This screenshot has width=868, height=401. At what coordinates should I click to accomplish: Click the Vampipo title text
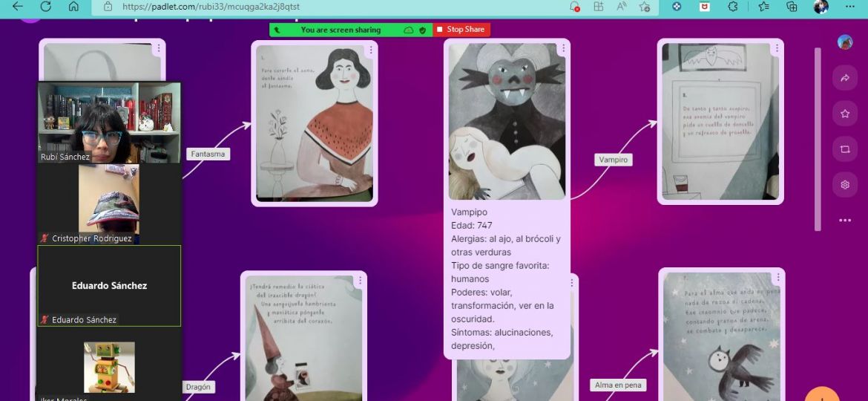coord(470,212)
